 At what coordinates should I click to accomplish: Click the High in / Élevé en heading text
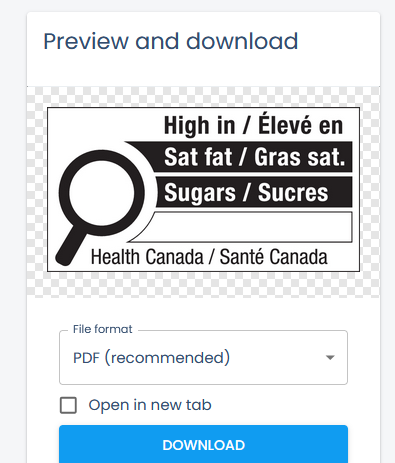253,125
